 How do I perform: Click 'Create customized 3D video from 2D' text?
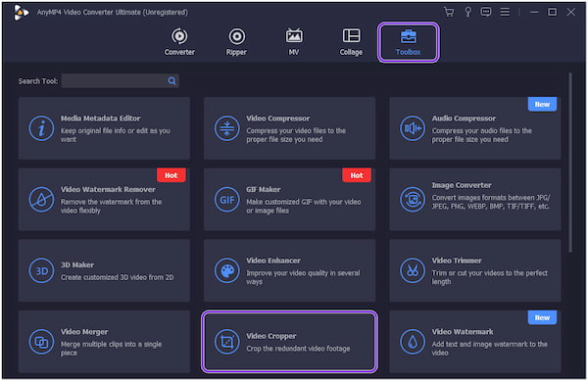117,277
